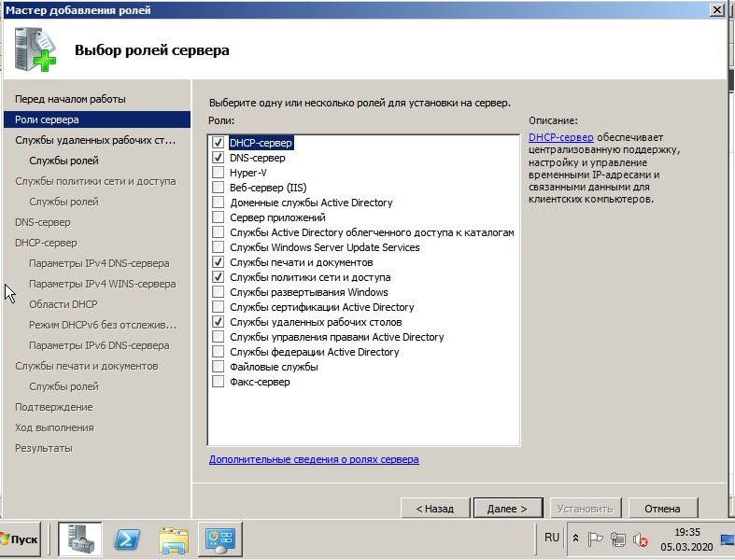Open Службы удаленных рабочих столов step in sidebar
The image size is (735, 560).
click(x=95, y=140)
